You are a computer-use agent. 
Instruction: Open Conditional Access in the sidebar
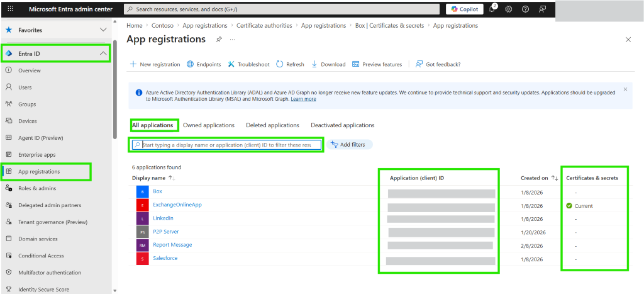[x=41, y=256]
